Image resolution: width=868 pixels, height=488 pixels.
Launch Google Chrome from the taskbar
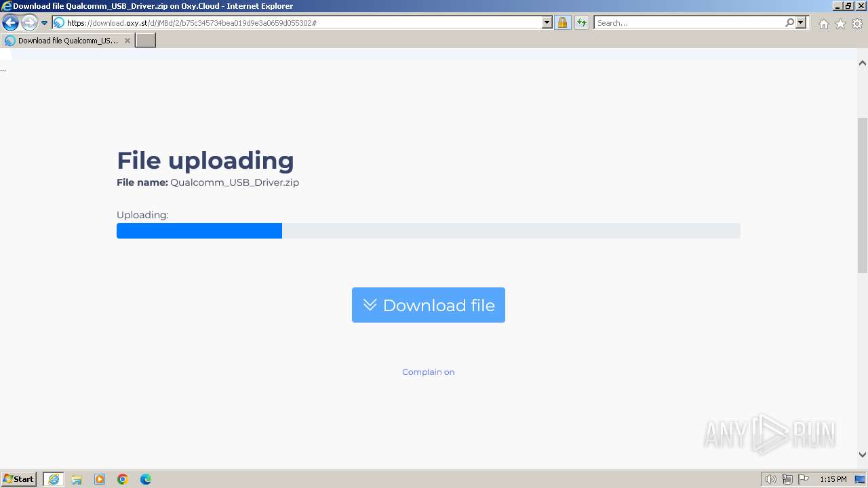click(123, 479)
